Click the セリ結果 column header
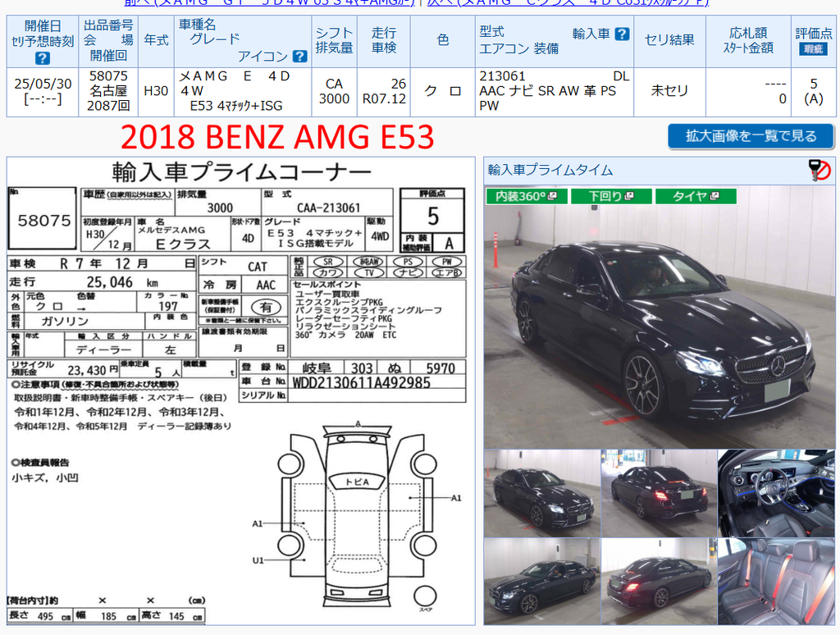 (x=669, y=41)
